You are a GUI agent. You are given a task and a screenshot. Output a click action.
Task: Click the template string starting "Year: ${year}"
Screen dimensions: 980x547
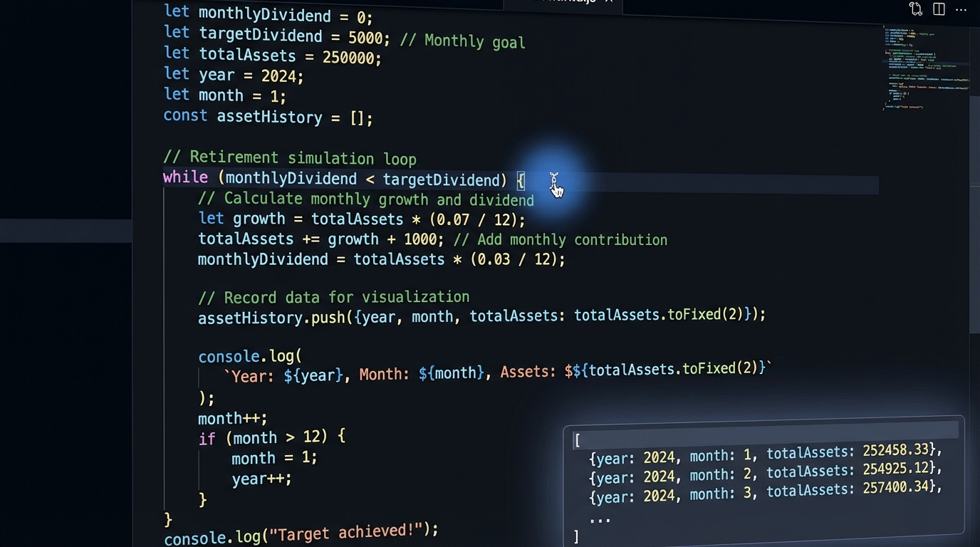[x=498, y=371]
